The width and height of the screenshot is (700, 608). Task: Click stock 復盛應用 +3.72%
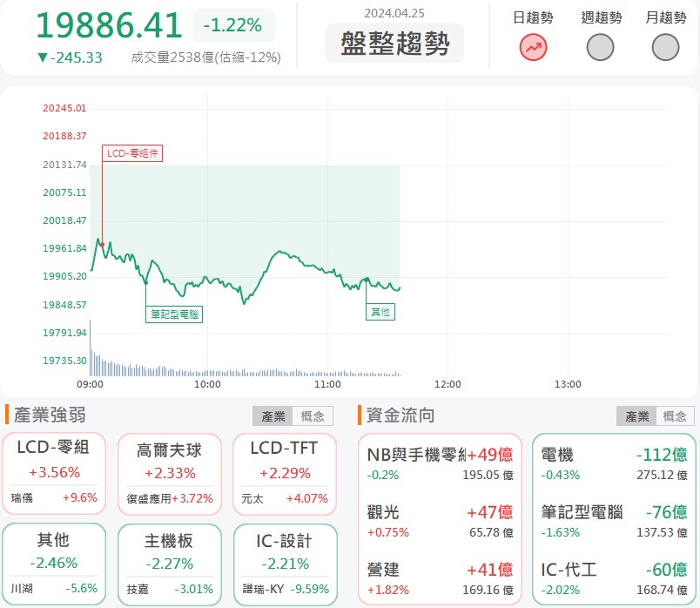click(170, 498)
